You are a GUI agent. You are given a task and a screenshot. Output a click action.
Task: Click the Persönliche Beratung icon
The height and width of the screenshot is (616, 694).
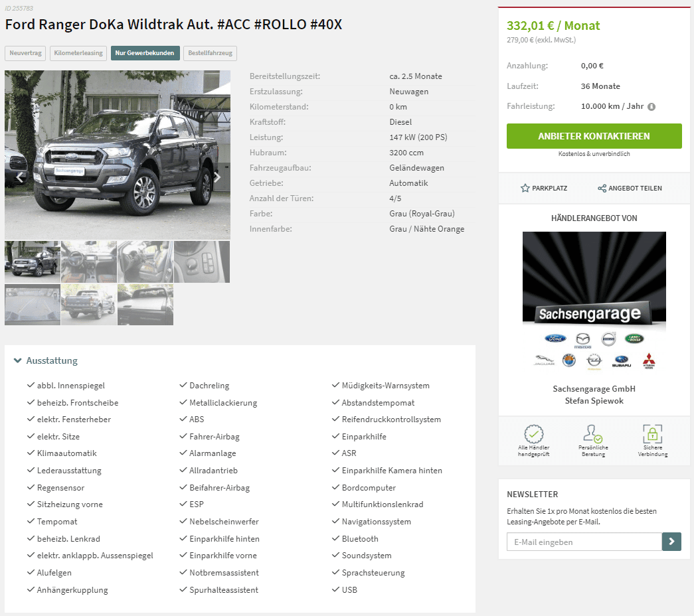[x=593, y=433]
